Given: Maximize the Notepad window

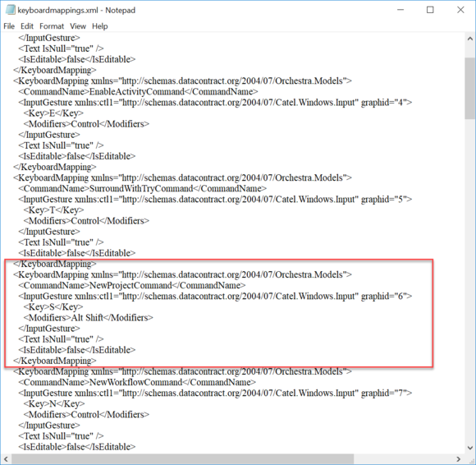Looking at the screenshot, I should point(430,10).
